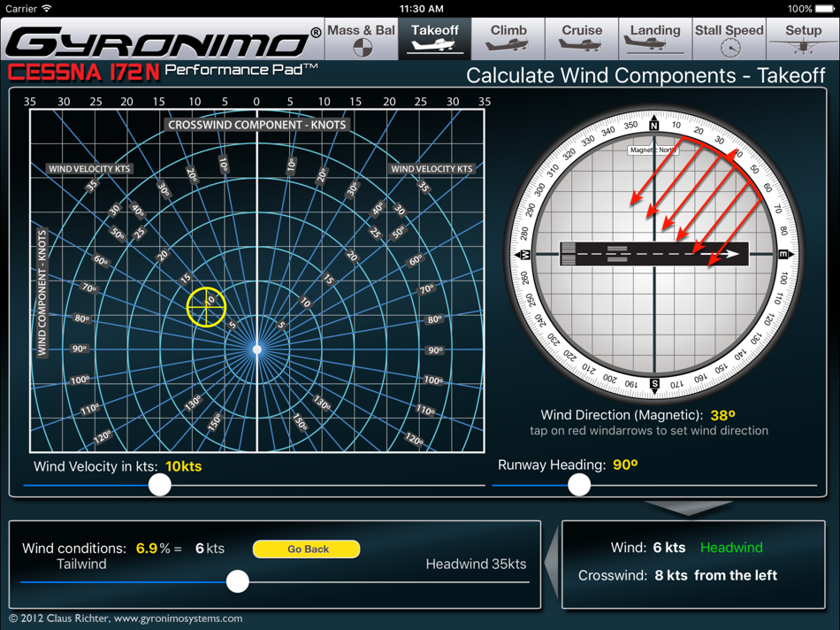Click the Wind Velocity slider knob
Viewport: 840px width, 630px height.
click(160, 484)
